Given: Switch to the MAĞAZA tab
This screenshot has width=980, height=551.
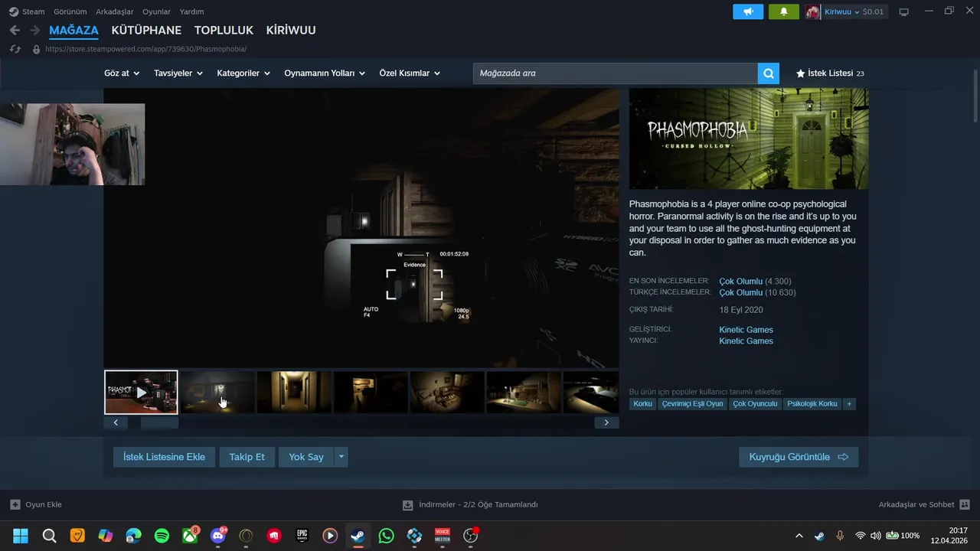Looking at the screenshot, I should click(73, 30).
